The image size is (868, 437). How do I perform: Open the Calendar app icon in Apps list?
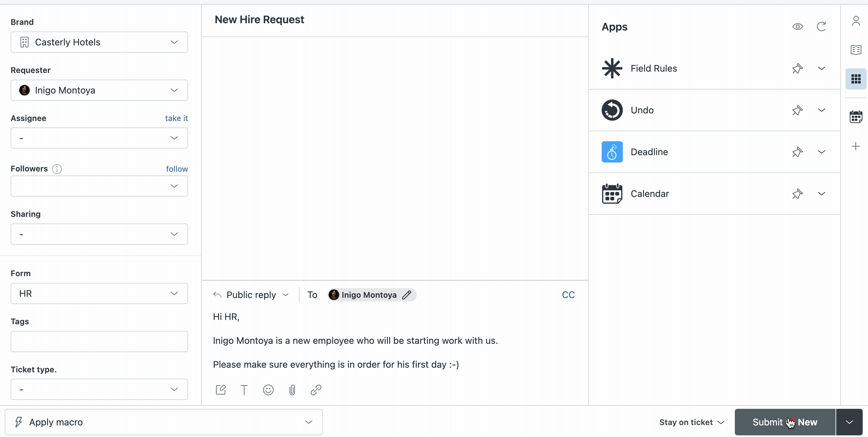[612, 194]
